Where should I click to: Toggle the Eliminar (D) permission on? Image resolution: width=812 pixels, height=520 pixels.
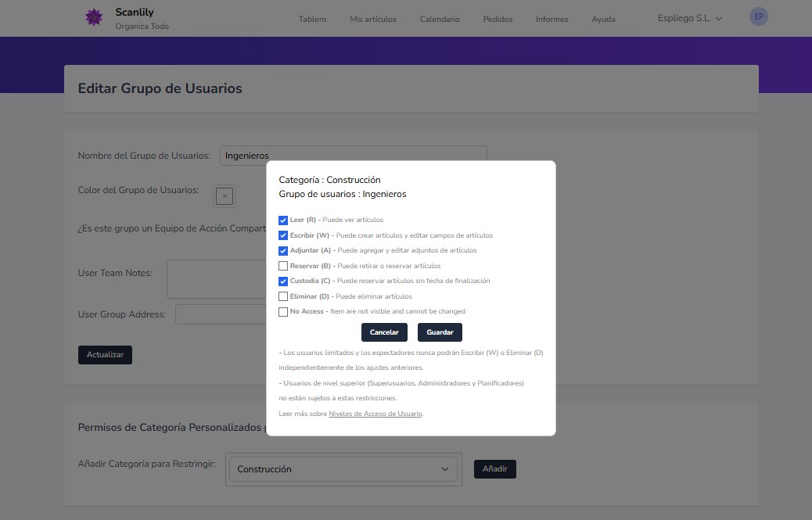pyautogui.click(x=283, y=296)
